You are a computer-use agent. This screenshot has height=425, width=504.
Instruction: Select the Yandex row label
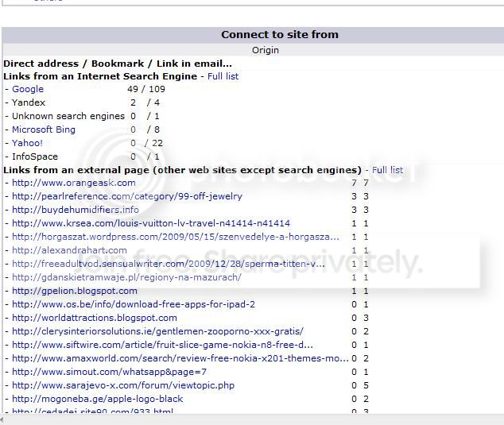pos(29,102)
